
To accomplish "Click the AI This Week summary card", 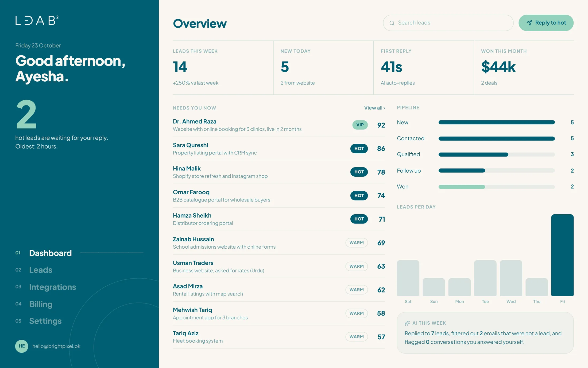I will [x=485, y=333].
